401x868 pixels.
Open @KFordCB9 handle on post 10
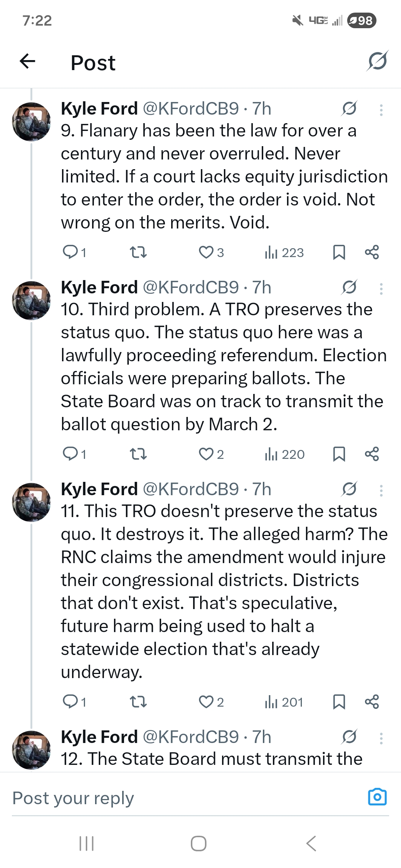click(x=190, y=287)
